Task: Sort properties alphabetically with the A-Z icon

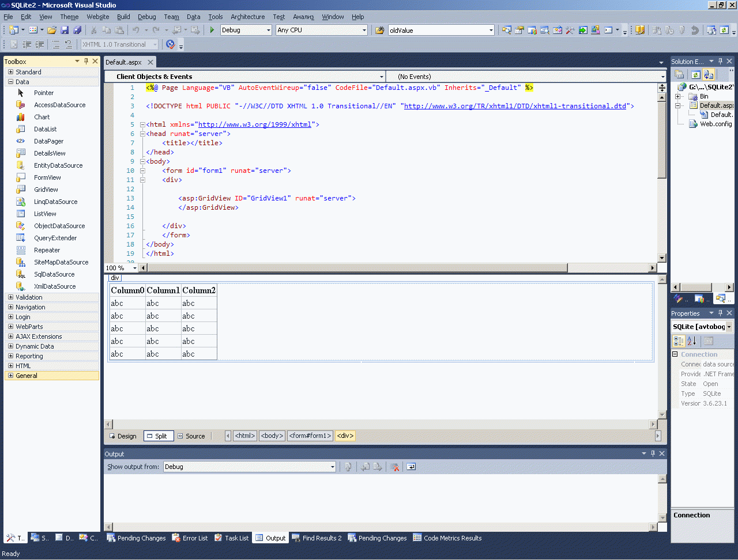Action: [691, 341]
